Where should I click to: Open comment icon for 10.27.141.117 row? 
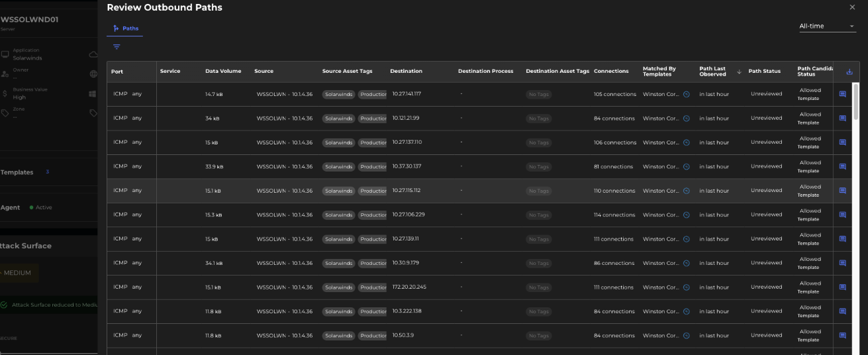click(843, 94)
